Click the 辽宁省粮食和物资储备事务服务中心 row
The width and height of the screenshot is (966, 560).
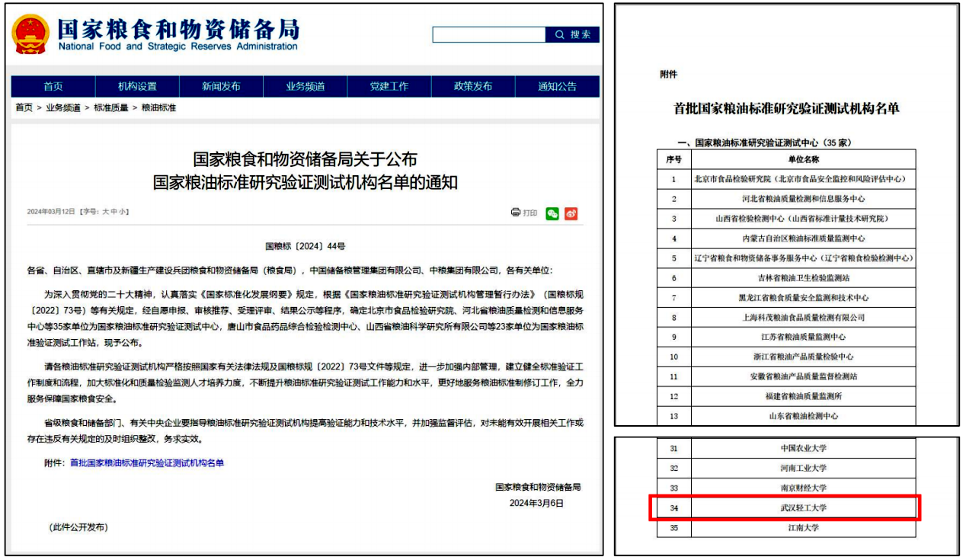tap(786, 258)
